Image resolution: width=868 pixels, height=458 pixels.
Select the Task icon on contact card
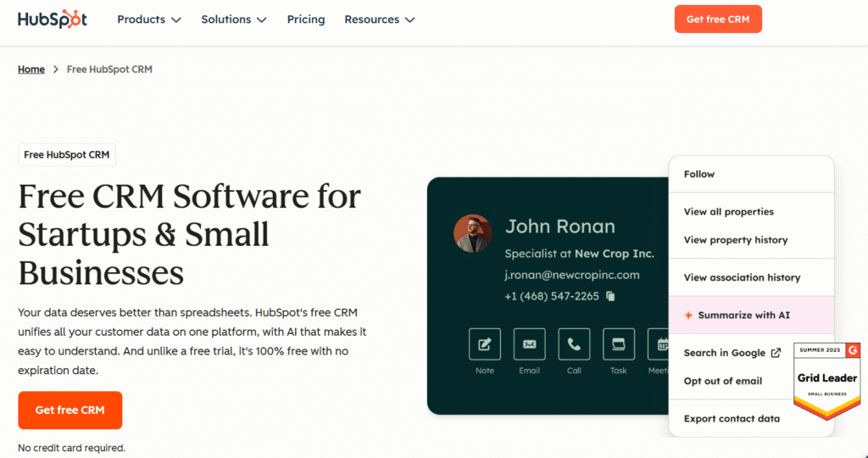click(x=618, y=344)
